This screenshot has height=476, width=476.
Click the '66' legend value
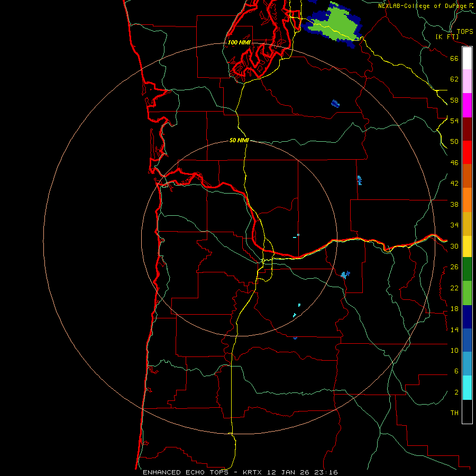click(x=454, y=58)
